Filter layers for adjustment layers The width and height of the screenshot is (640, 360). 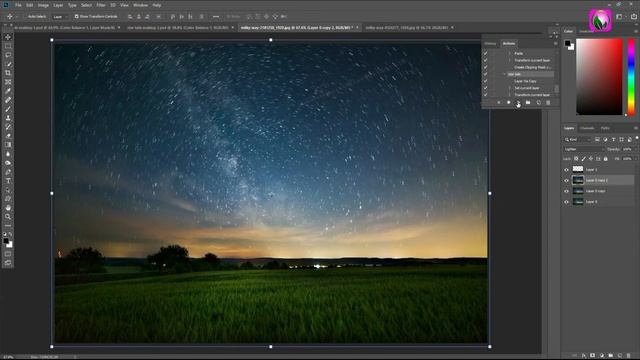[605, 140]
